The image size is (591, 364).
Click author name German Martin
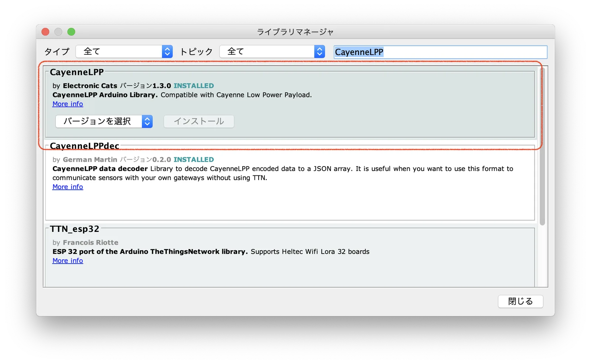[90, 159]
